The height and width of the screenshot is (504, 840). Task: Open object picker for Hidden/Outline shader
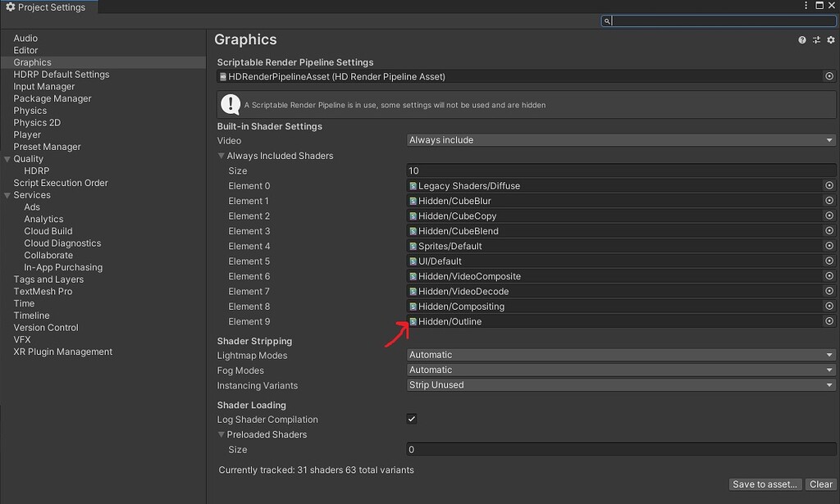tap(829, 321)
